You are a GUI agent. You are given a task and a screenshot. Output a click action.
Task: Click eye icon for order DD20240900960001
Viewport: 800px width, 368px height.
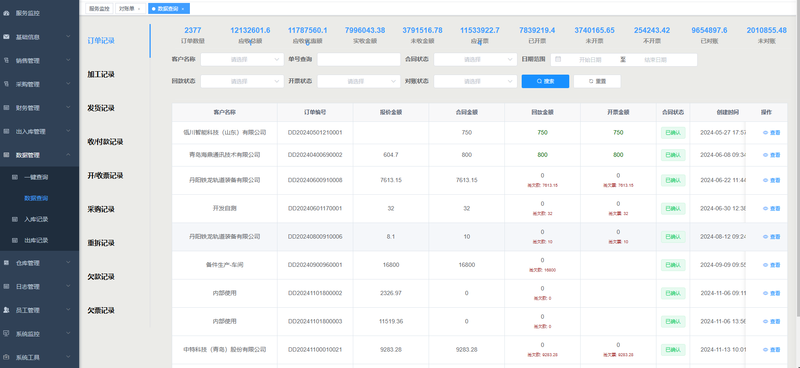[x=765, y=265]
